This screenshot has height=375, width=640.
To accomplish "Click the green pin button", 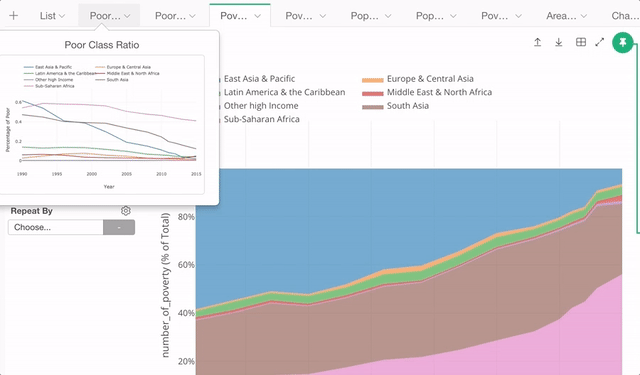I will [x=622, y=42].
